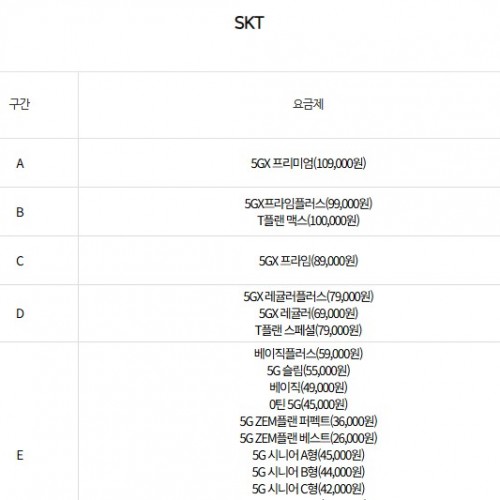500x500 pixels.
Task: Select T플랜 맥스(100,000원) plan
Action: pos(308,220)
